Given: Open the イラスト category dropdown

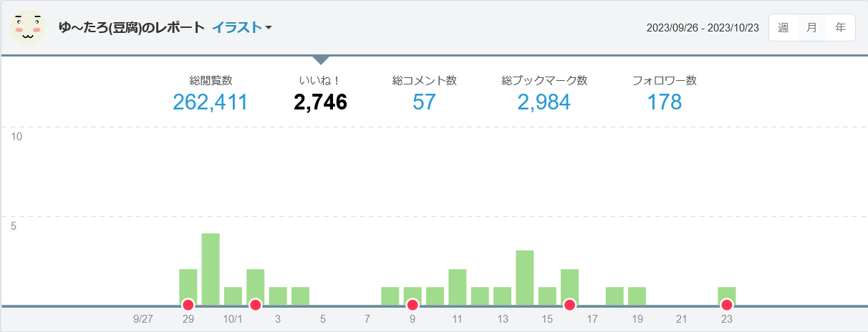Looking at the screenshot, I should 241,28.
